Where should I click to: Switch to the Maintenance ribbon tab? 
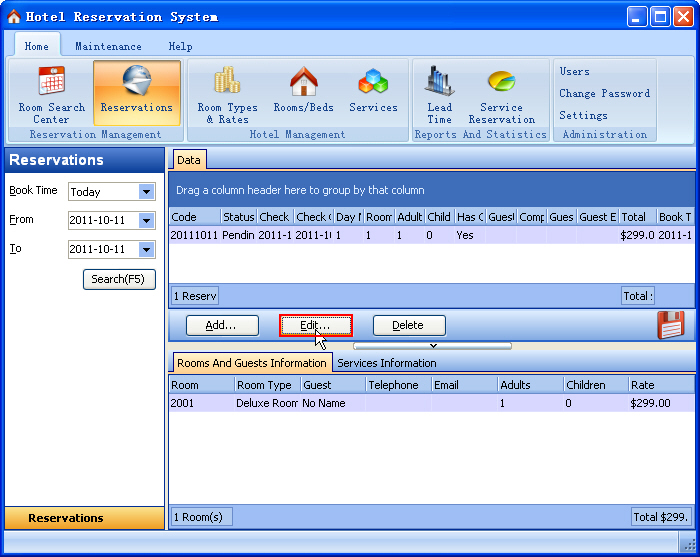(x=108, y=46)
